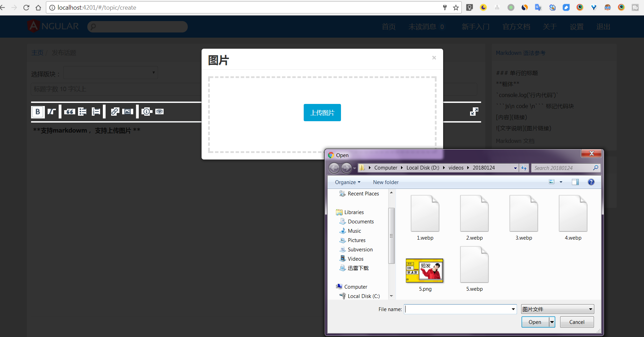Select the 5.webp file
Image resolution: width=644 pixels, height=337 pixels.
coord(475,269)
